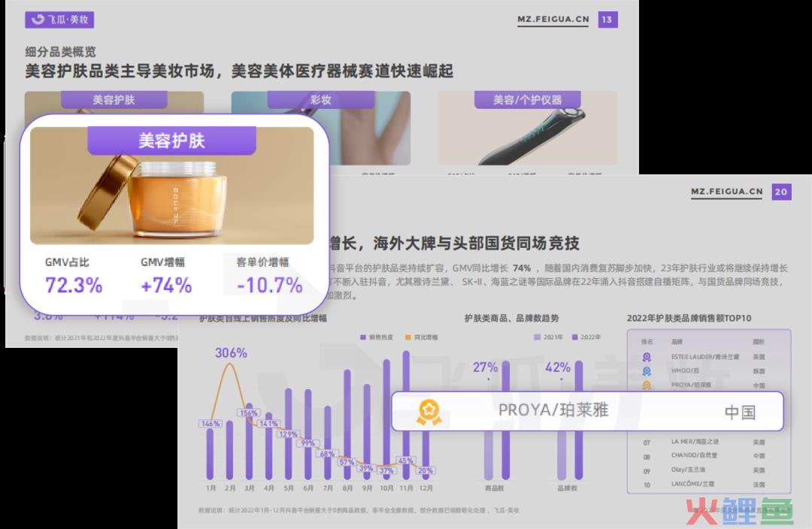This screenshot has width=812, height=529.
Task: Click the 57% data label
Action: tap(347, 462)
